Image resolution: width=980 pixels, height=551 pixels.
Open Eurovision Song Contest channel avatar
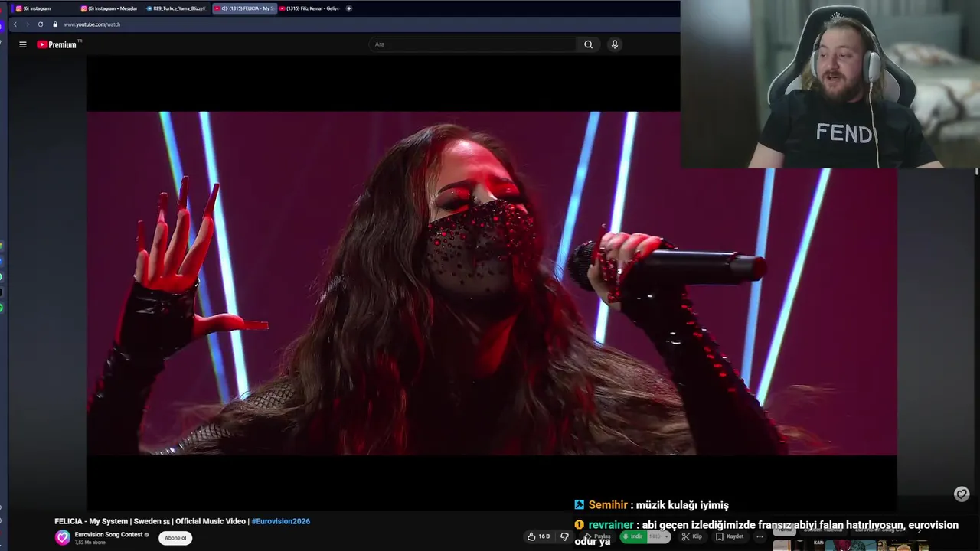(x=62, y=537)
